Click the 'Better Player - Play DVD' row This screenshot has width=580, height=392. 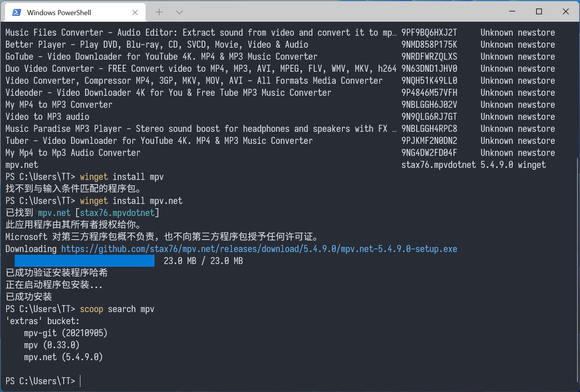[280, 45]
